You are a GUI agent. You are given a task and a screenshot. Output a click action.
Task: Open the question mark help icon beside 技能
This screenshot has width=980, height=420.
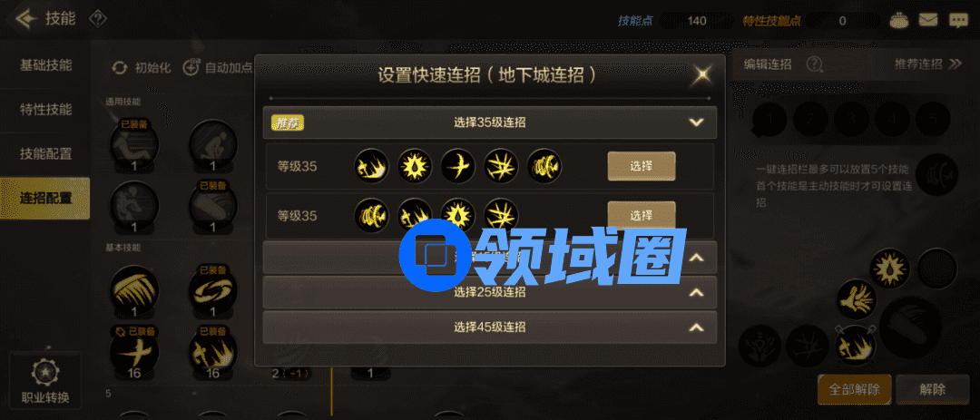click(98, 19)
